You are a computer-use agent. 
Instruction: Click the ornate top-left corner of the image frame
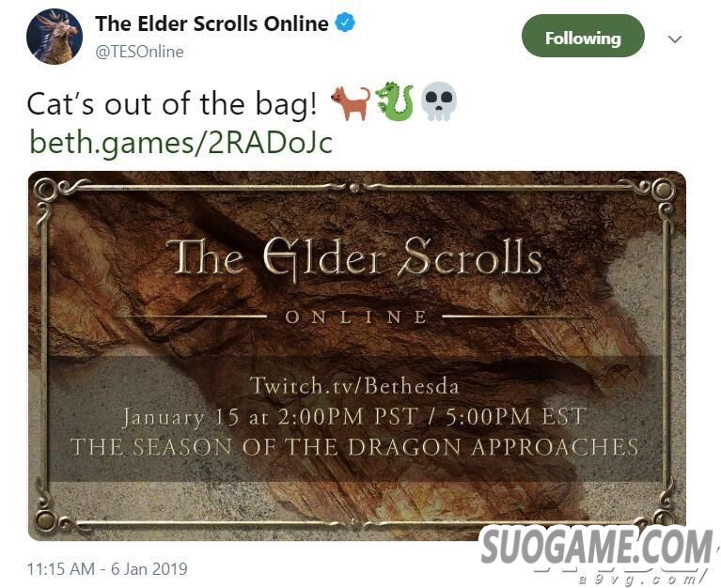(52, 193)
